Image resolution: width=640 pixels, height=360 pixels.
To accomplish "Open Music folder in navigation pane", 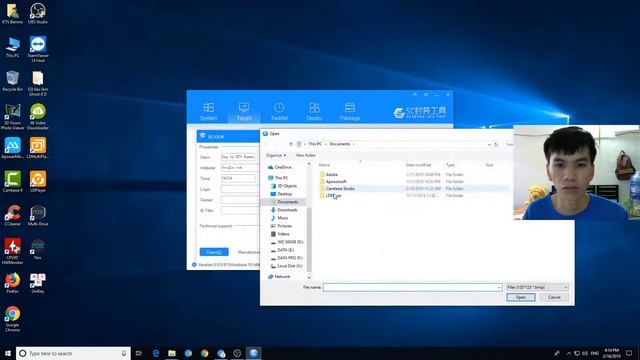I will tap(282, 218).
